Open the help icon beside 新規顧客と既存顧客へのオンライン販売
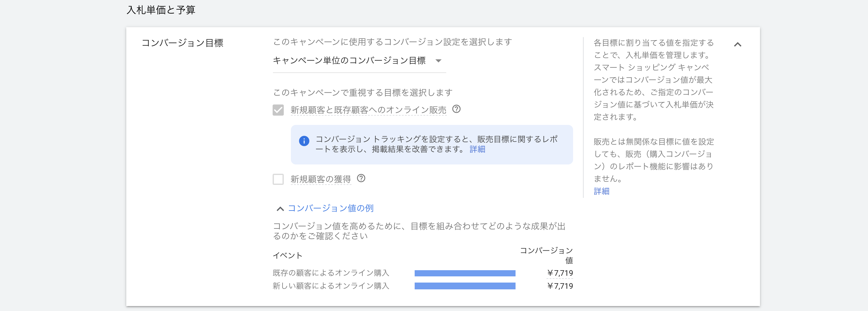The width and height of the screenshot is (868, 311). pos(456,109)
